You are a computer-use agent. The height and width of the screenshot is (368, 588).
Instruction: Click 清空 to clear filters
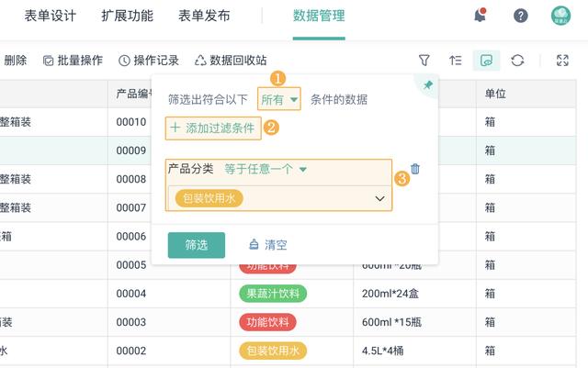coord(267,245)
